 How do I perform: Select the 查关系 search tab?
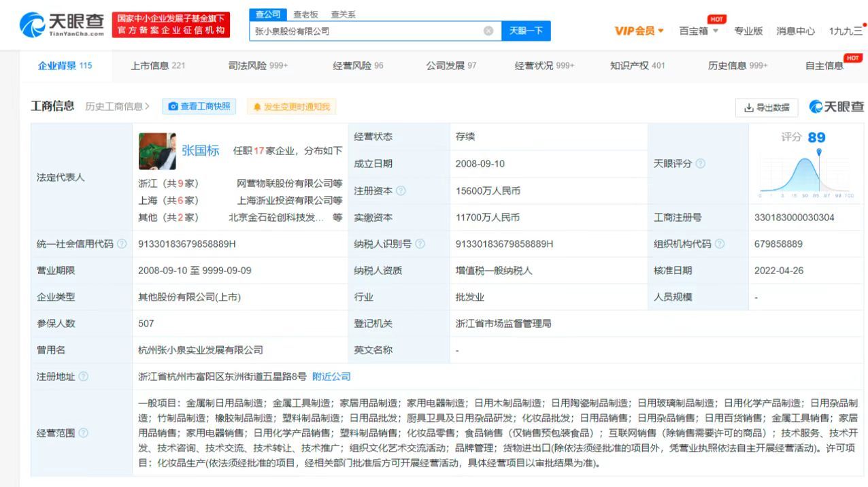click(343, 14)
